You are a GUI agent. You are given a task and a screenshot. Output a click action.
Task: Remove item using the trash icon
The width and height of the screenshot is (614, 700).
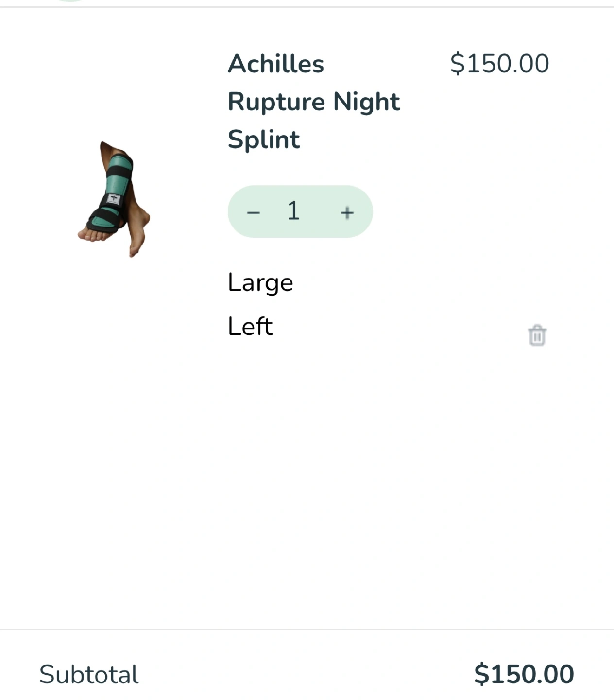point(537,335)
